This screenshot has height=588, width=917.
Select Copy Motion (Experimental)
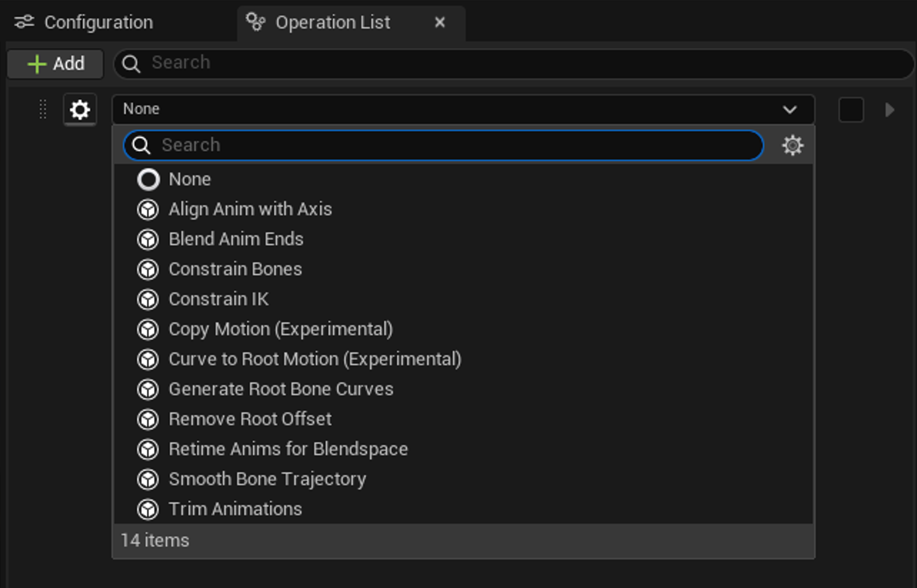click(463, 329)
